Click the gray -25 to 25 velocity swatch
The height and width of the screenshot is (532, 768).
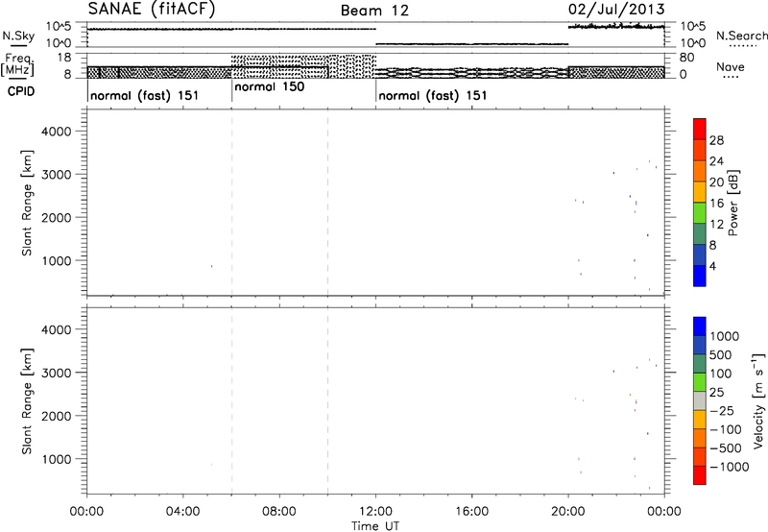[x=700, y=400]
